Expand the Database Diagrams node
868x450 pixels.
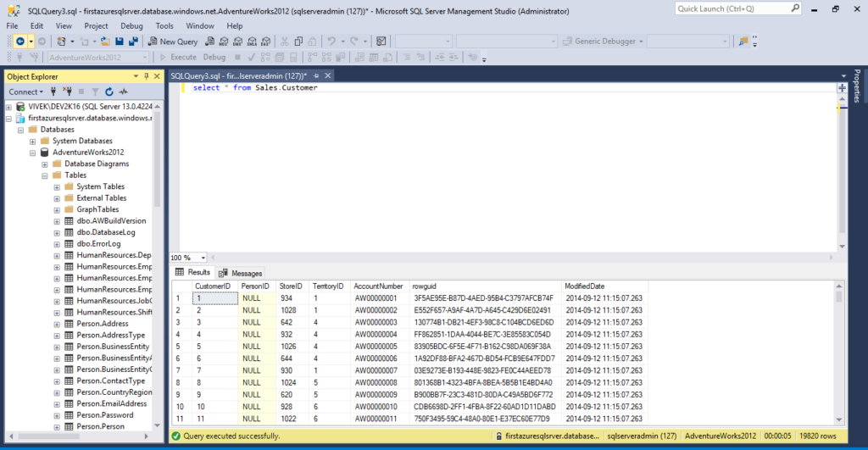point(45,164)
